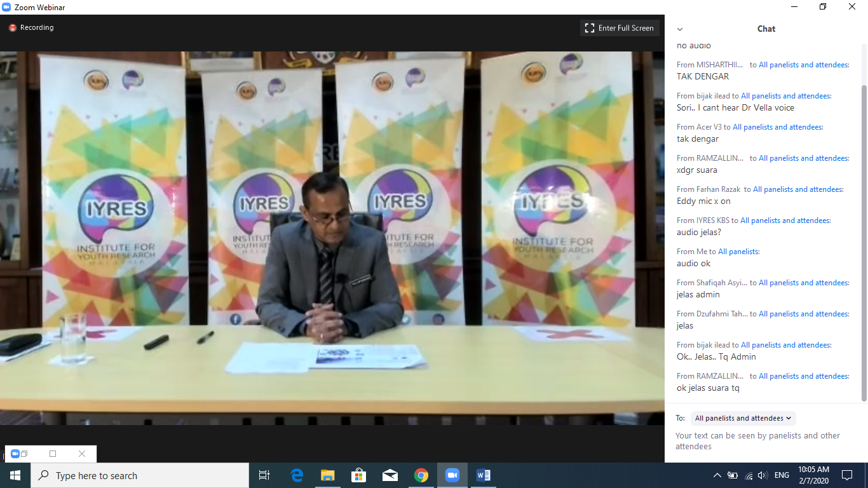Click the chat message input field
Viewport: 868px width, 488px height.
pos(763,441)
